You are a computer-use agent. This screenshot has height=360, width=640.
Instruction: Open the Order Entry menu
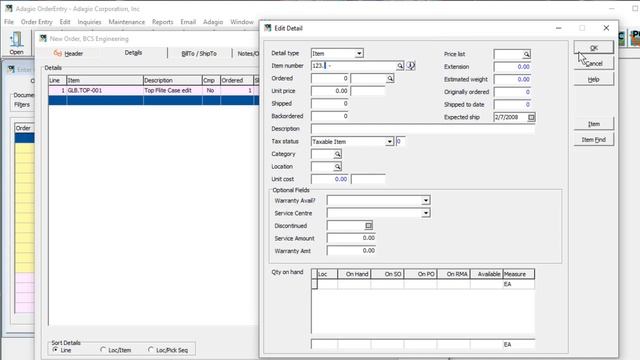point(37,22)
